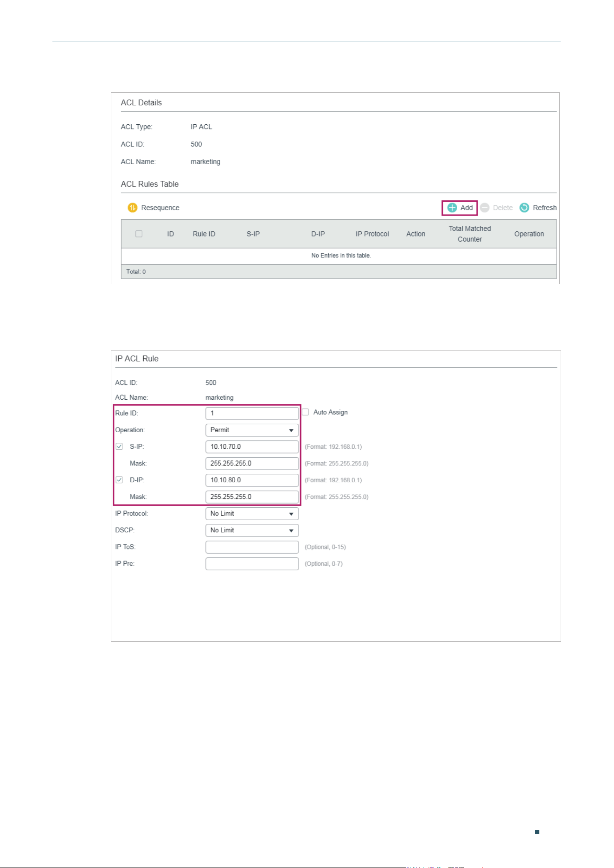The width and height of the screenshot is (614, 868).
Task: Click the Mask field below S-IP
Action: (x=252, y=464)
